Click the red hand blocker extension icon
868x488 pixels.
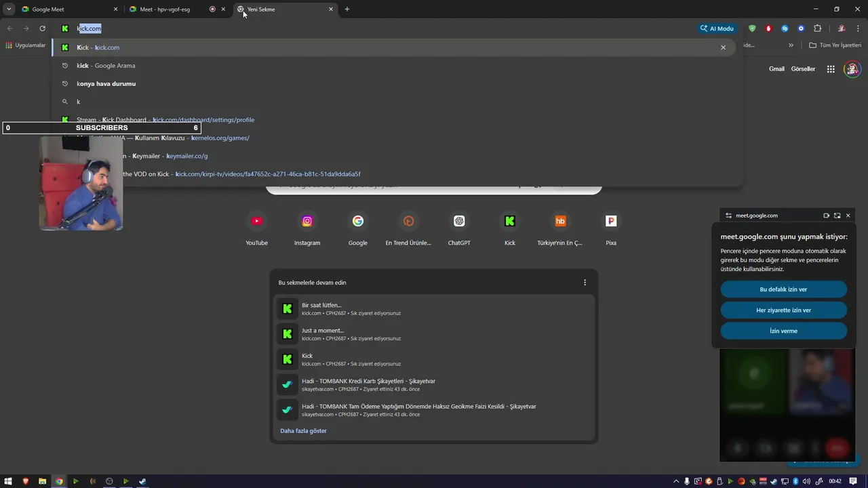[768, 28]
